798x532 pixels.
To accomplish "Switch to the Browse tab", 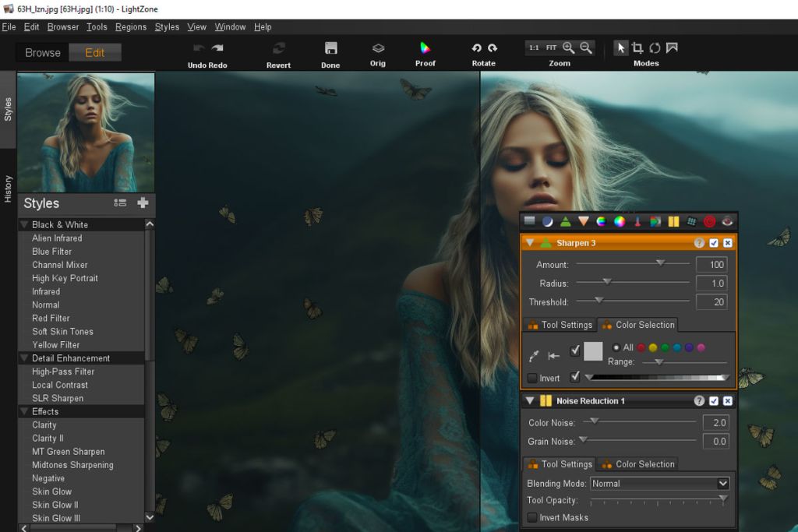I will tap(41, 52).
